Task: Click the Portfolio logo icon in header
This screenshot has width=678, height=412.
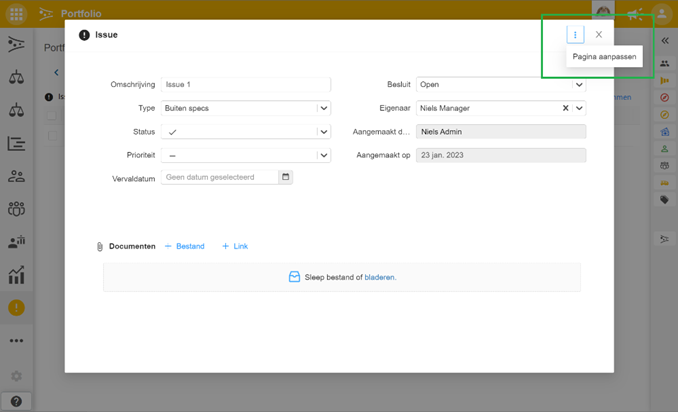Action: tap(46, 14)
